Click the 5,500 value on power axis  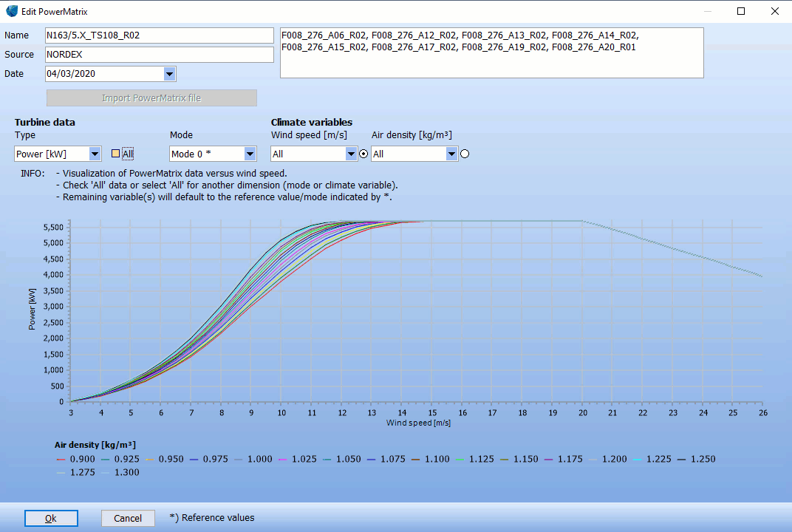(x=53, y=228)
